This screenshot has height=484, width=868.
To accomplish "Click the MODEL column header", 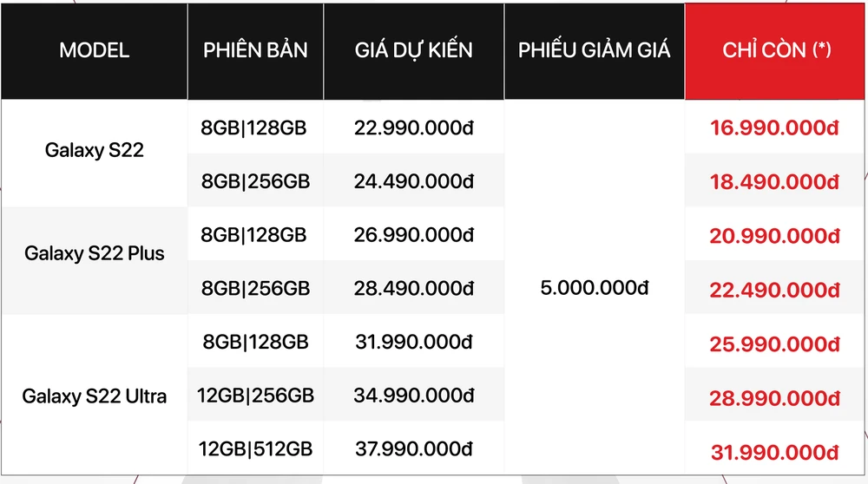I will [x=94, y=50].
